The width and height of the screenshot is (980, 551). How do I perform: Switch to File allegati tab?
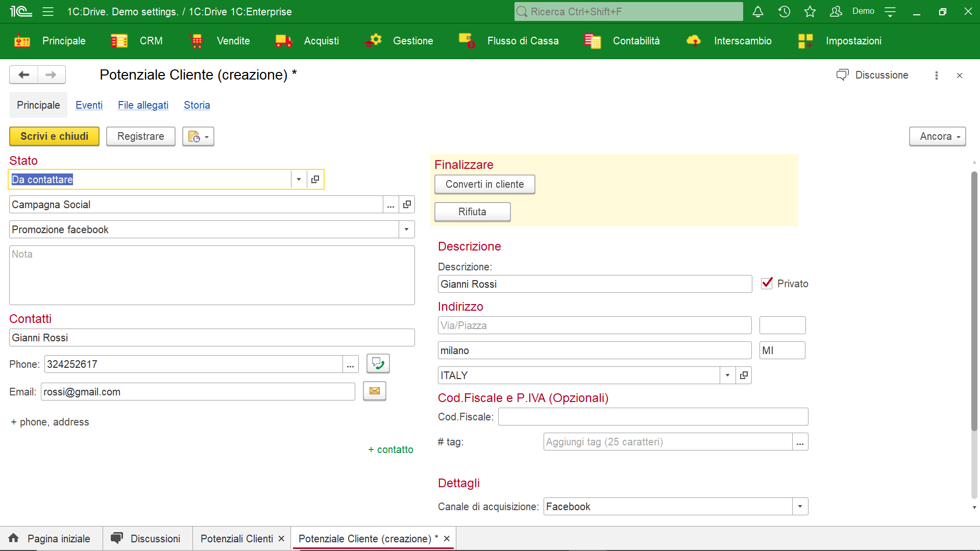coord(143,105)
